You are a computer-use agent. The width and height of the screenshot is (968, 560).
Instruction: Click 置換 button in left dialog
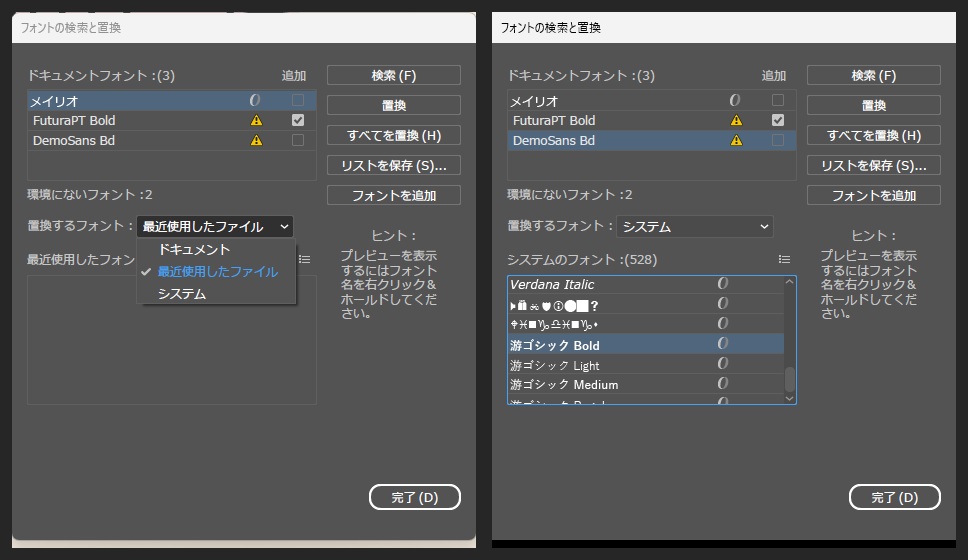click(x=393, y=106)
